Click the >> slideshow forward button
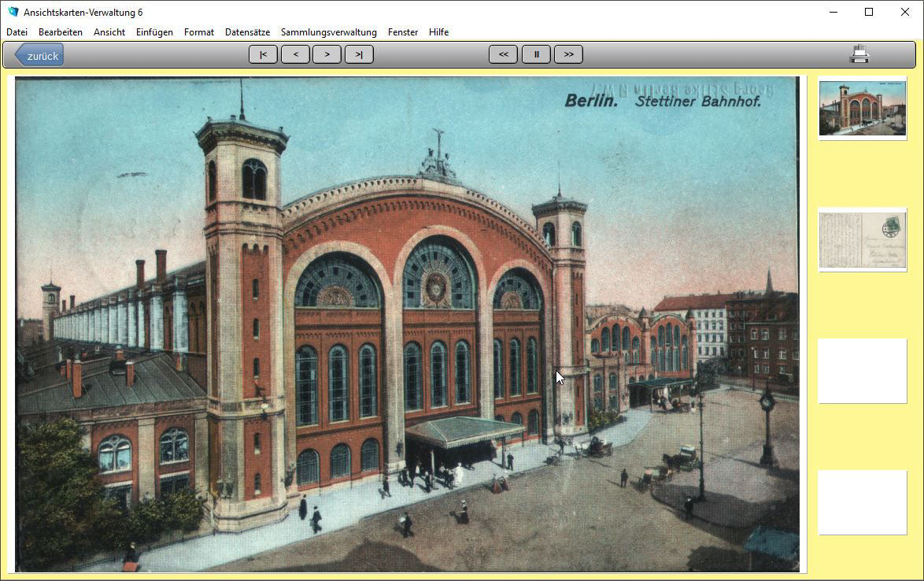924x581 pixels. coord(568,54)
